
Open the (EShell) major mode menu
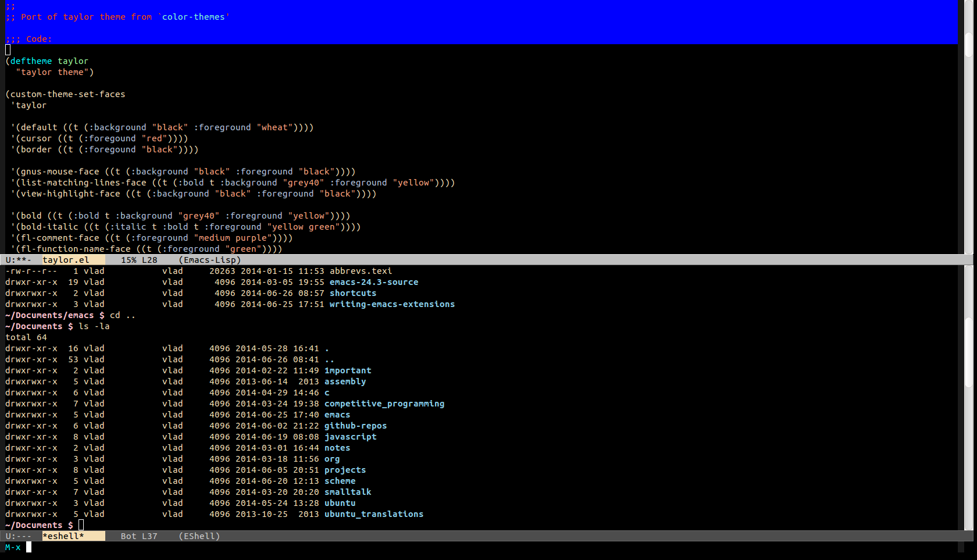[199, 536]
